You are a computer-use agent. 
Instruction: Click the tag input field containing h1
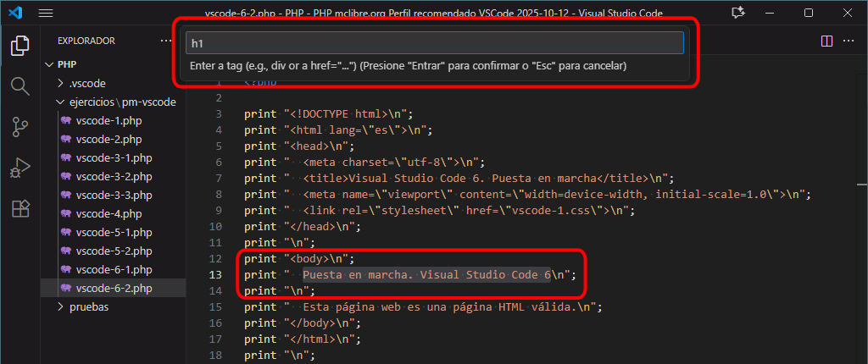[434, 42]
